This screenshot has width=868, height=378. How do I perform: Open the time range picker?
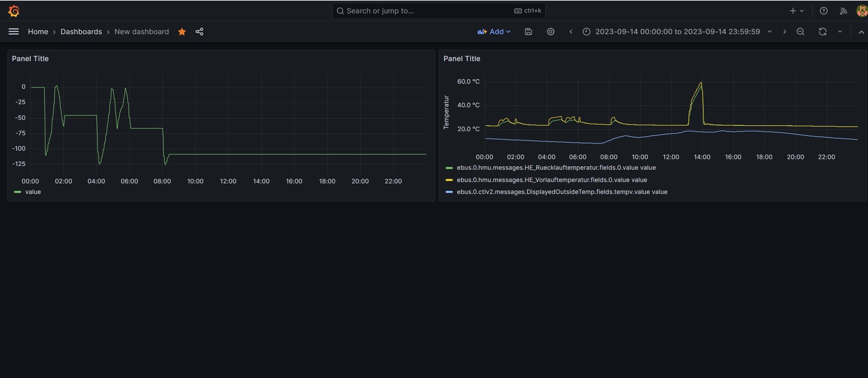click(x=677, y=32)
